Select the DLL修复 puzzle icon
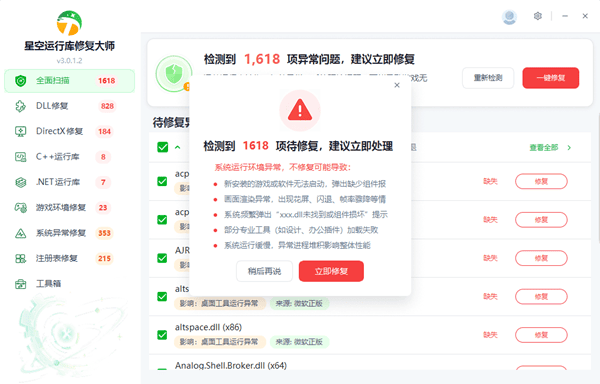Screen dimensions: 600x384 click(21, 106)
